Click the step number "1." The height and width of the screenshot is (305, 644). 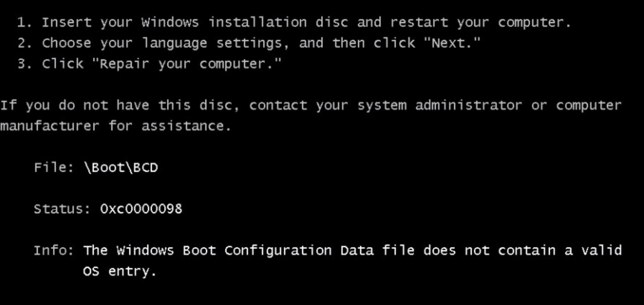click(24, 23)
